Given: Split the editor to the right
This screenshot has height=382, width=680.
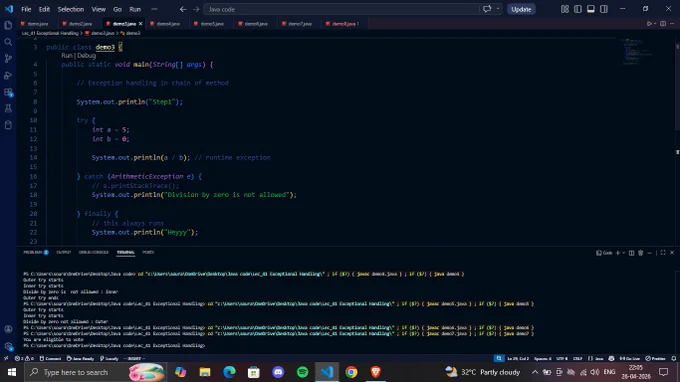Looking at the screenshot, I should click(x=663, y=24).
